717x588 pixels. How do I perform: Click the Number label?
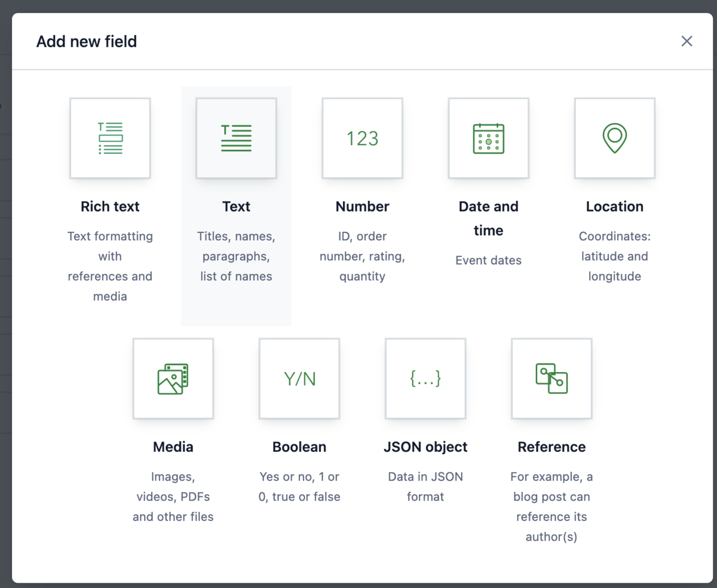[x=363, y=207]
